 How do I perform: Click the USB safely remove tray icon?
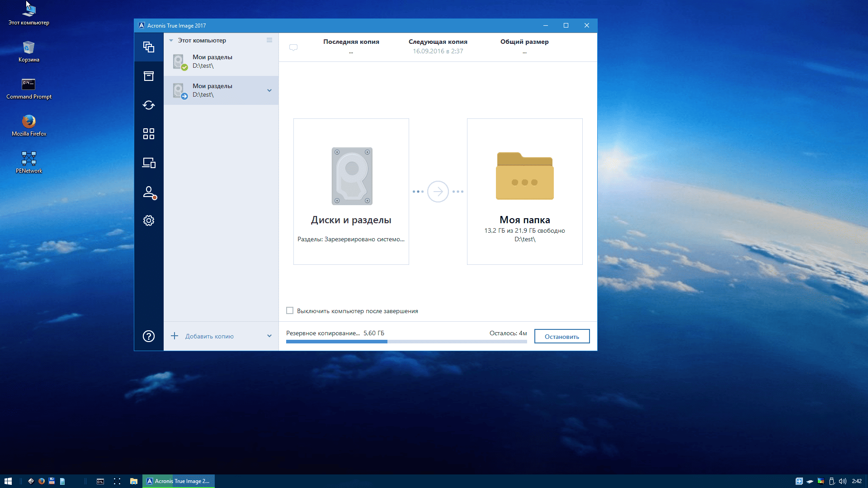832,481
